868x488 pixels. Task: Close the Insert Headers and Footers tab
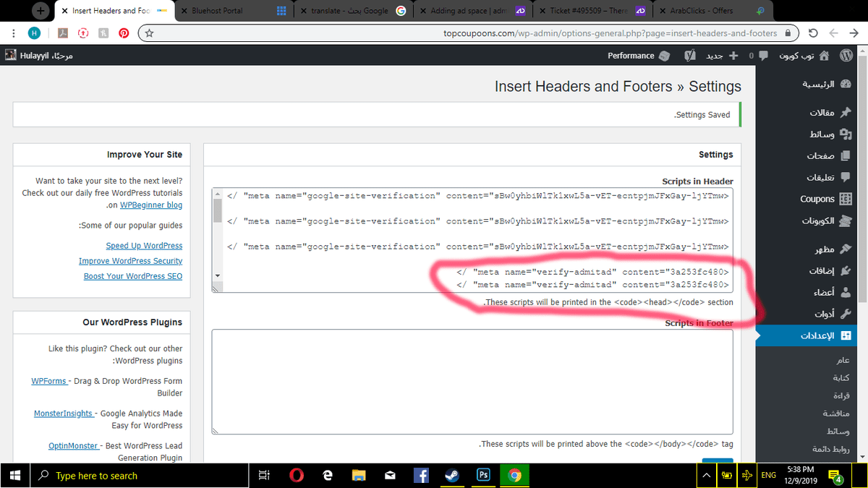(65, 11)
